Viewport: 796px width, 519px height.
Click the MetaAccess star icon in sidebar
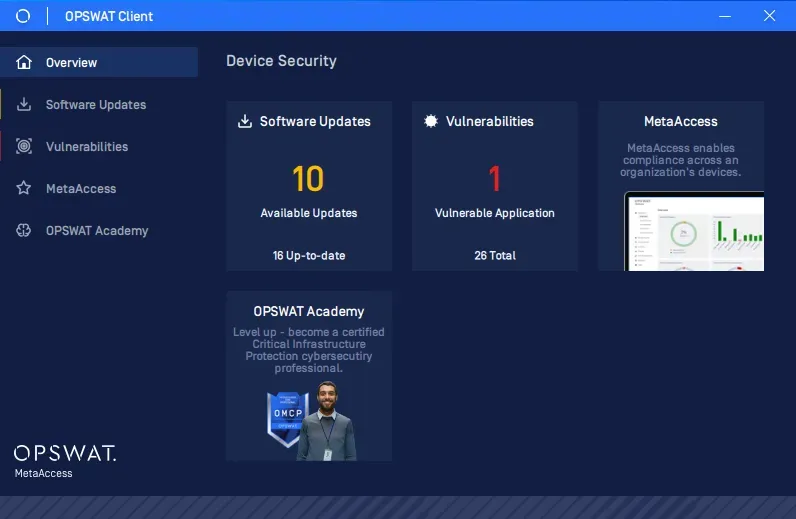(24, 188)
